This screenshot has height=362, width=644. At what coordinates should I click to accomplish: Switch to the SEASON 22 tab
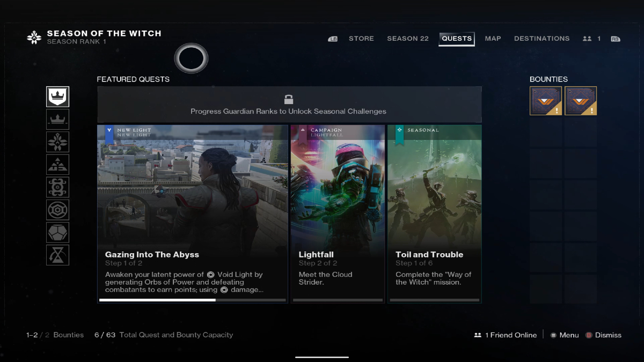pyautogui.click(x=408, y=38)
